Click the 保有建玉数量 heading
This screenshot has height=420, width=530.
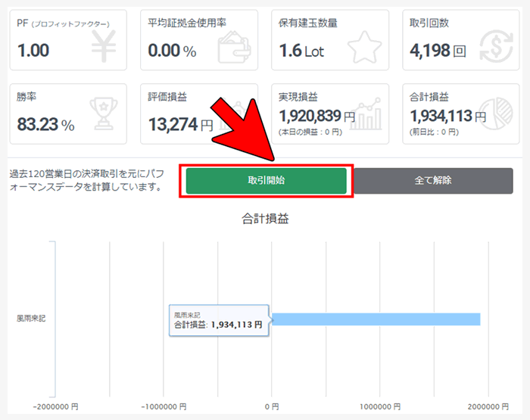(308, 23)
